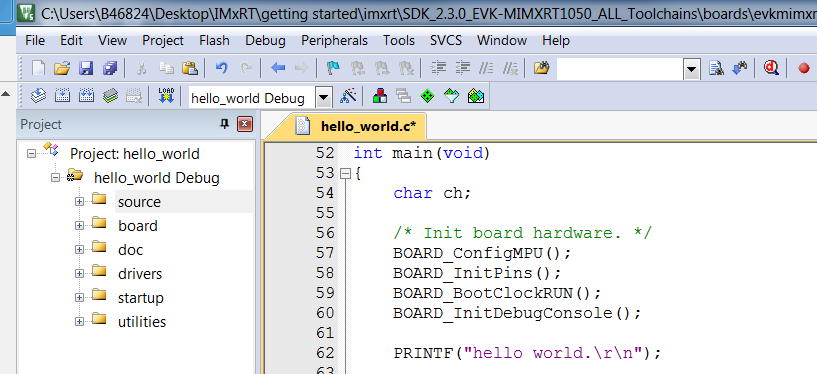Rebuild all target files
The image size is (817, 374).
click(86, 96)
